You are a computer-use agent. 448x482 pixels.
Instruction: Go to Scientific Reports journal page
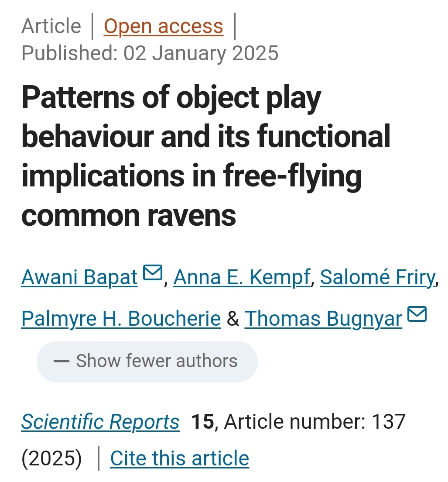pos(100,422)
